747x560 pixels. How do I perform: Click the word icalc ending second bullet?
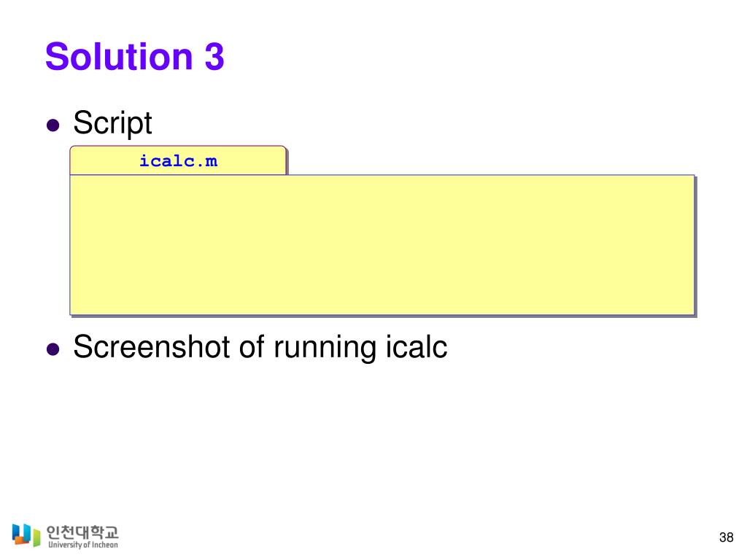417,346
